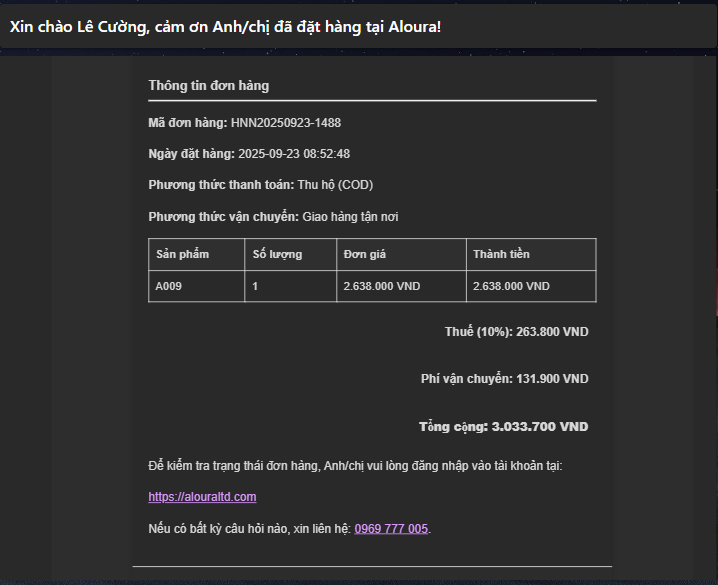Click the order code HNN20250923-1488
718x585 pixels.
(x=286, y=123)
